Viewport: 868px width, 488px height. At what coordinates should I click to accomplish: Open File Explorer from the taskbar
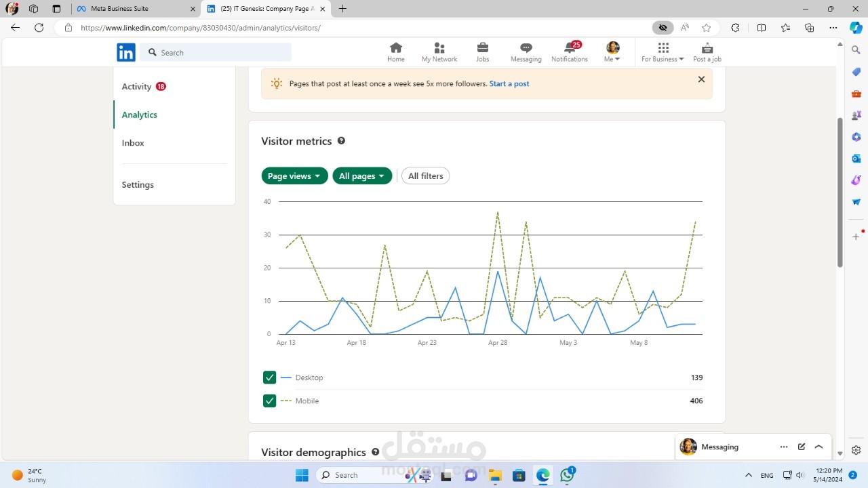tap(495, 475)
